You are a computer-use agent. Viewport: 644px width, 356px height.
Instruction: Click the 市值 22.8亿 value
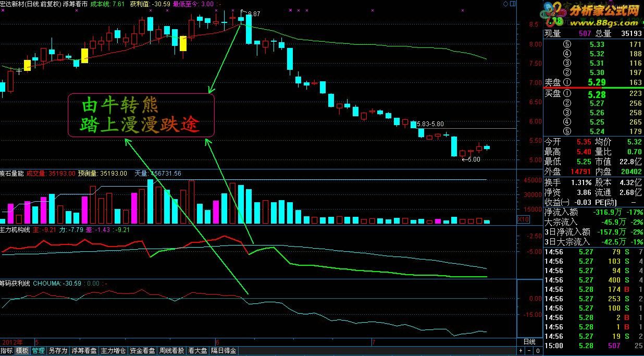[x=631, y=162]
